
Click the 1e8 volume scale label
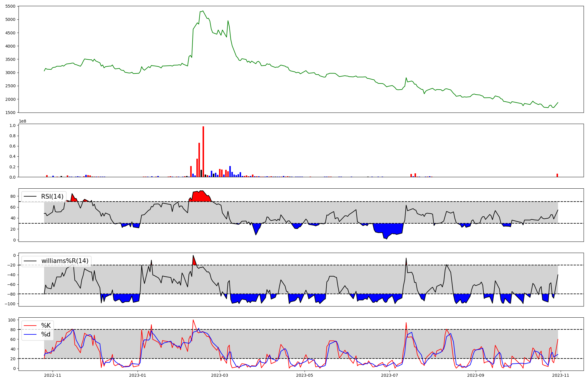point(23,121)
